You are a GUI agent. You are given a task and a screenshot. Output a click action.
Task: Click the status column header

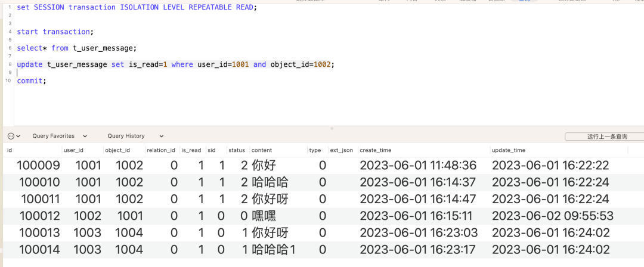[x=237, y=150]
